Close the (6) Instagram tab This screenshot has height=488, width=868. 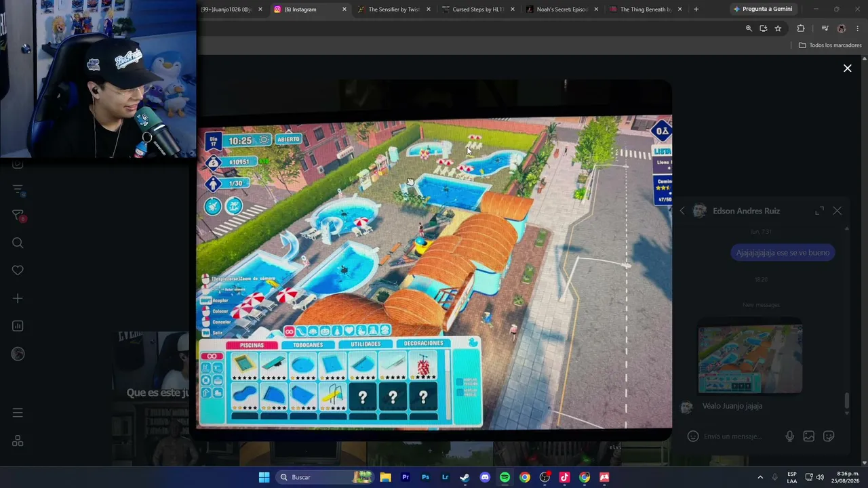pos(344,9)
